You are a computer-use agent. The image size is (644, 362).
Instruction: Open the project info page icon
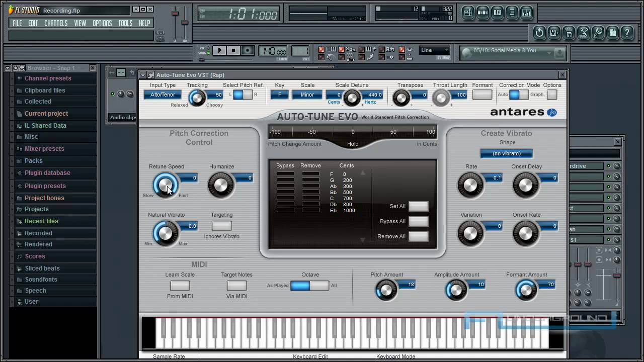pos(613,33)
